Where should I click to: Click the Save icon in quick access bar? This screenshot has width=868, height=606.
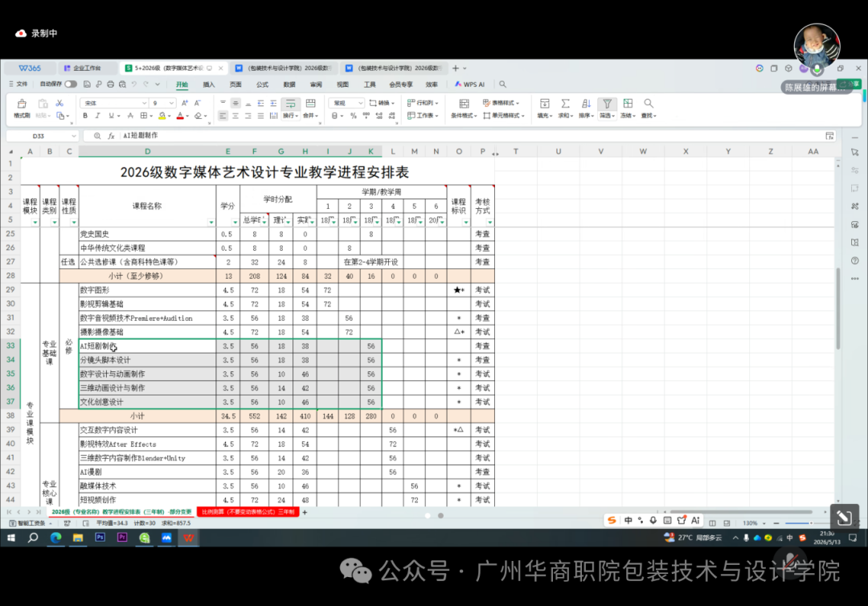coord(87,84)
